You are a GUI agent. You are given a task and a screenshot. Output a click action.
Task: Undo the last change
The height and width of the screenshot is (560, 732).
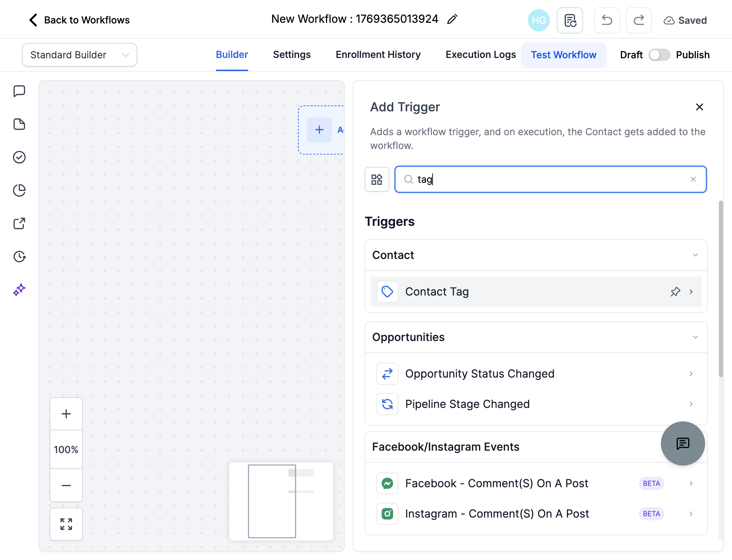pyautogui.click(x=607, y=20)
